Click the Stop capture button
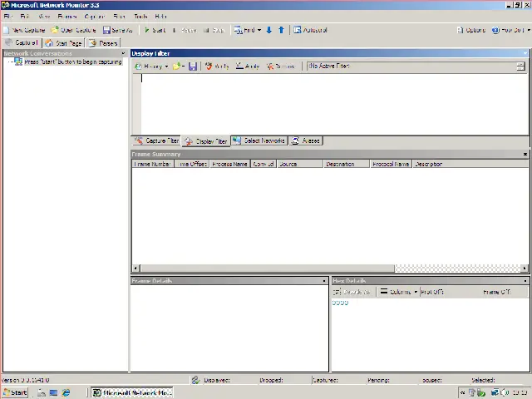532x399 pixels. (214, 30)
